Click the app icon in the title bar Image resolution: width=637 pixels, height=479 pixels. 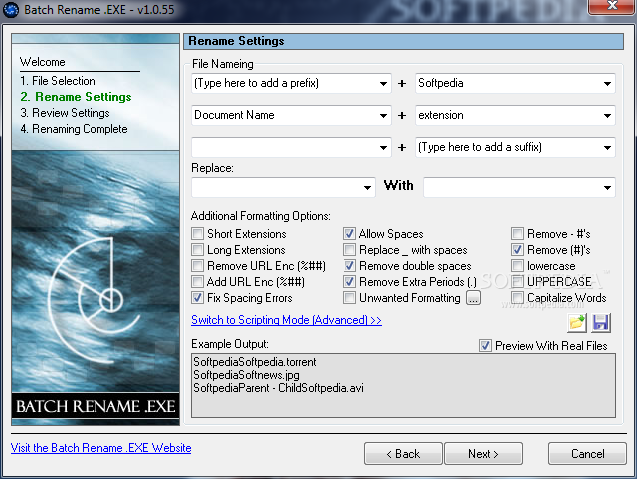click(x=11, y=9)
